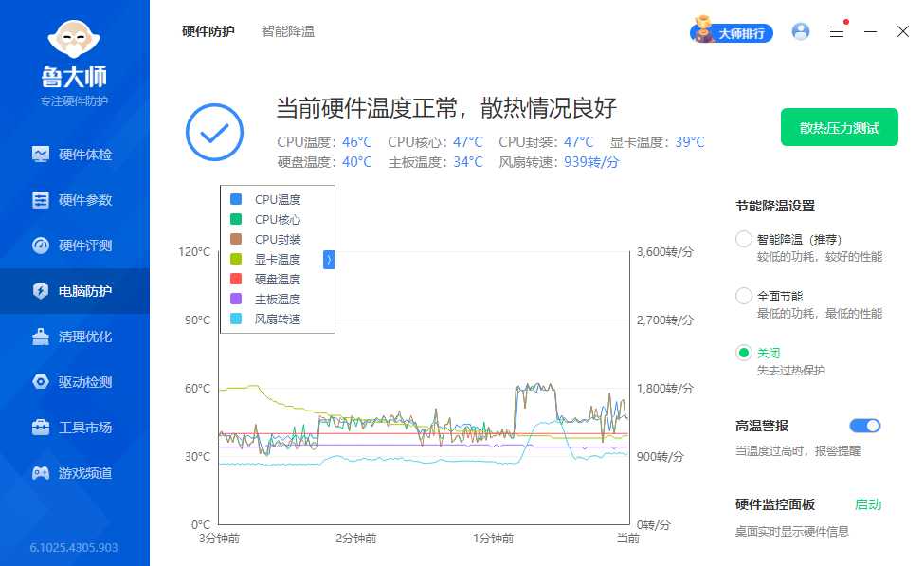The height and width of the screenshot is (566, 924).
Task: Select 电脑防护 shield icon
Action: pyautogui.click(x=41, y=291)
